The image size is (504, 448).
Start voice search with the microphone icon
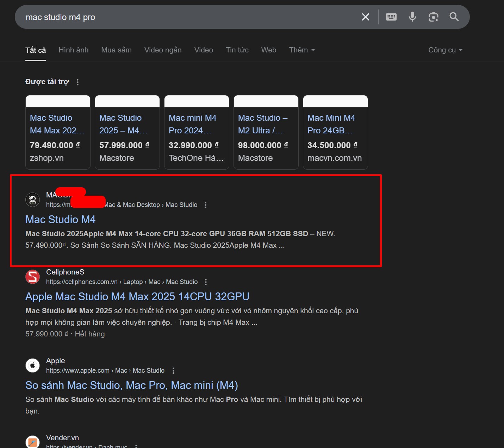click(x=412, y=17)
